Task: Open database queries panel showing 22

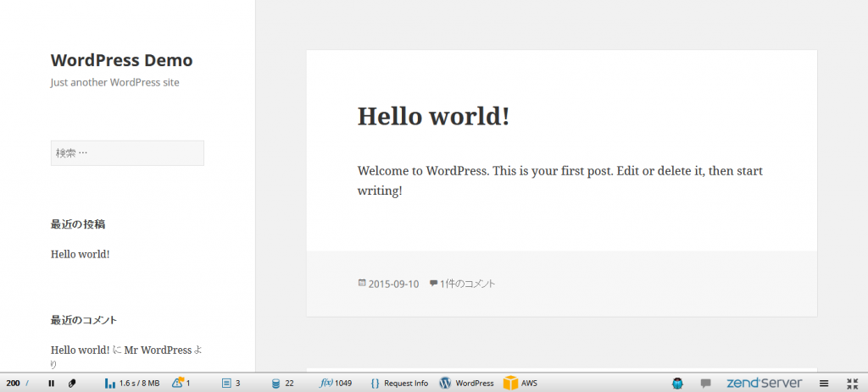Action: pyautogui.click(x=282, y=384)
